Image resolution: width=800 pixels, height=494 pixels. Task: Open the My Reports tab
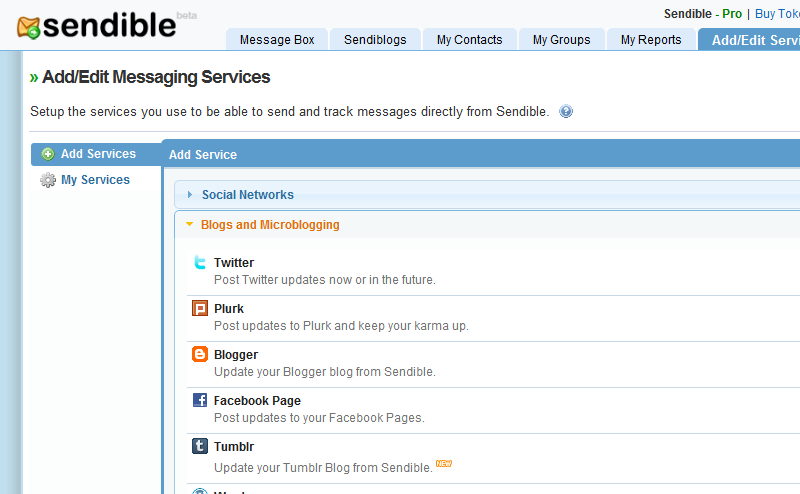pos(651,40)
